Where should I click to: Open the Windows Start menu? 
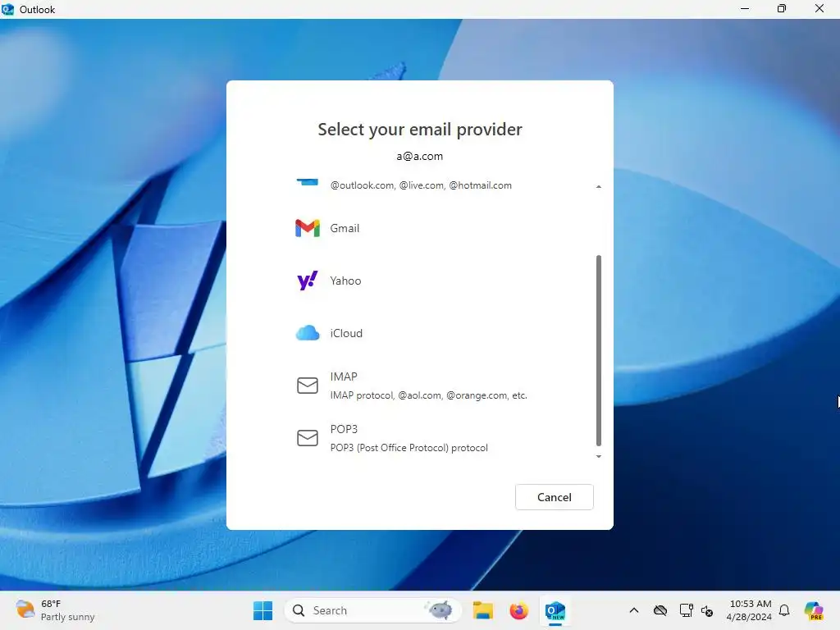[262, 610]
